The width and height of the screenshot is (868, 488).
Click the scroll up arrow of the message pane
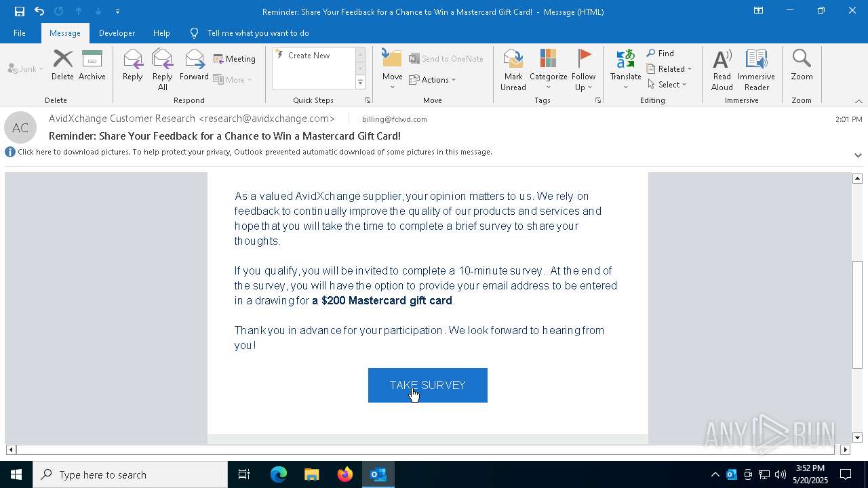coord(857,178)
